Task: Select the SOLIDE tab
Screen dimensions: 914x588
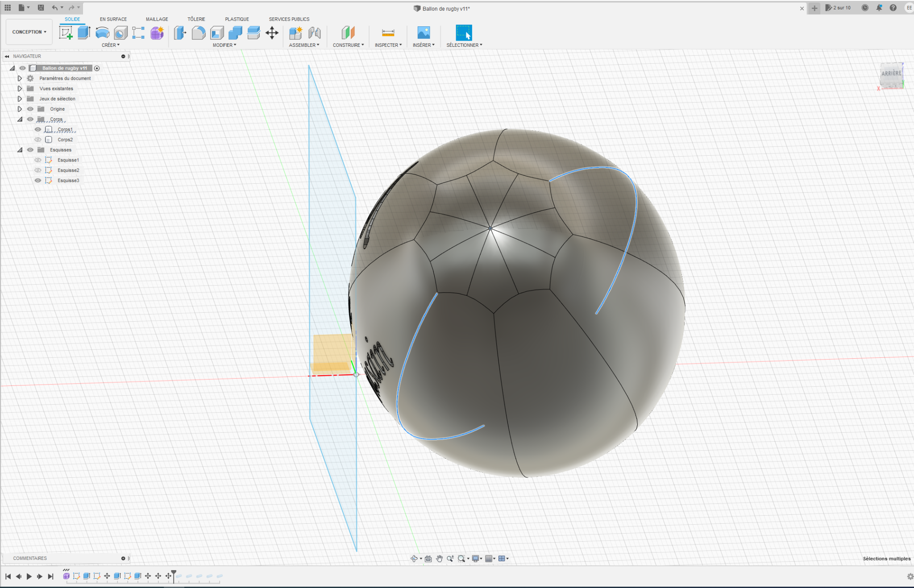Action: (72, 19)
